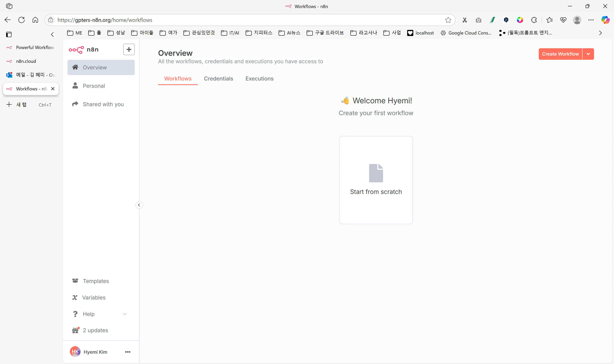Open the browser extensions puzzle icon

point(534,20)
